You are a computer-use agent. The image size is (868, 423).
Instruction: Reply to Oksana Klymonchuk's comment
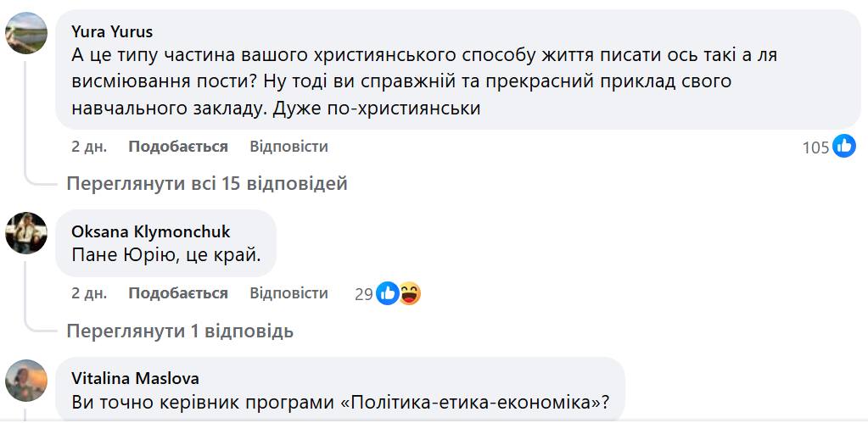(288, 293)
